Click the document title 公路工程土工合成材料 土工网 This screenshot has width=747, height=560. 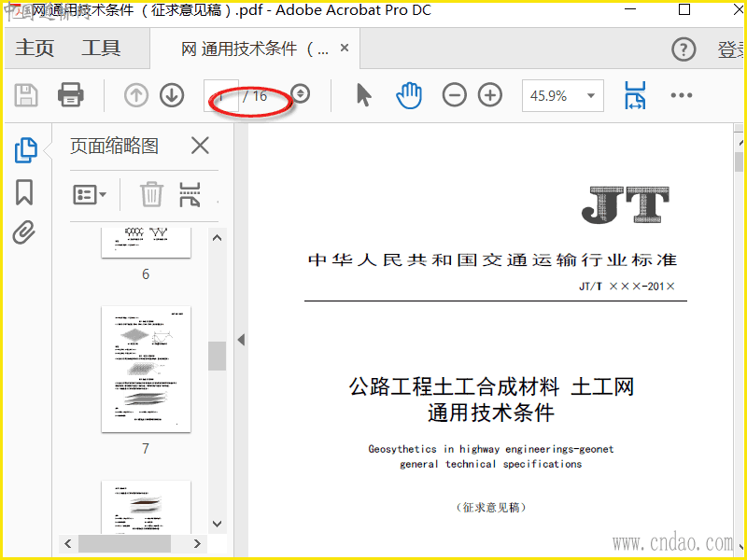point(491,386)
